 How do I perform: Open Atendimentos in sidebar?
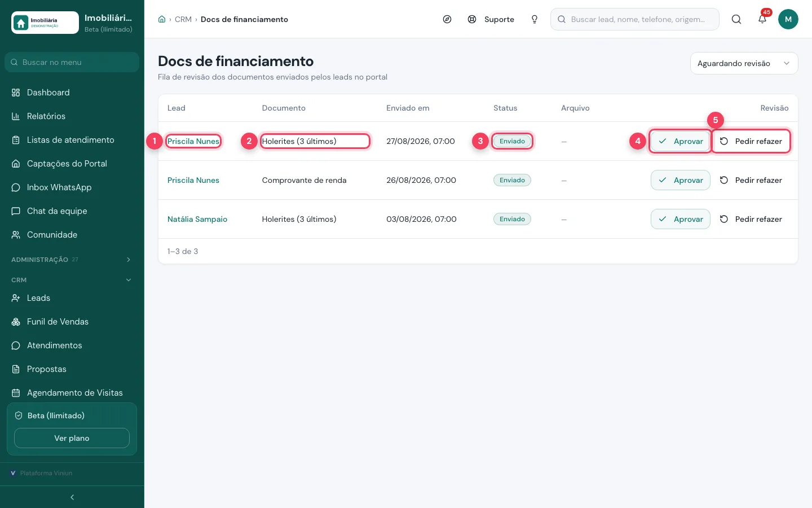pyautogui.click(x=72, y=345)
